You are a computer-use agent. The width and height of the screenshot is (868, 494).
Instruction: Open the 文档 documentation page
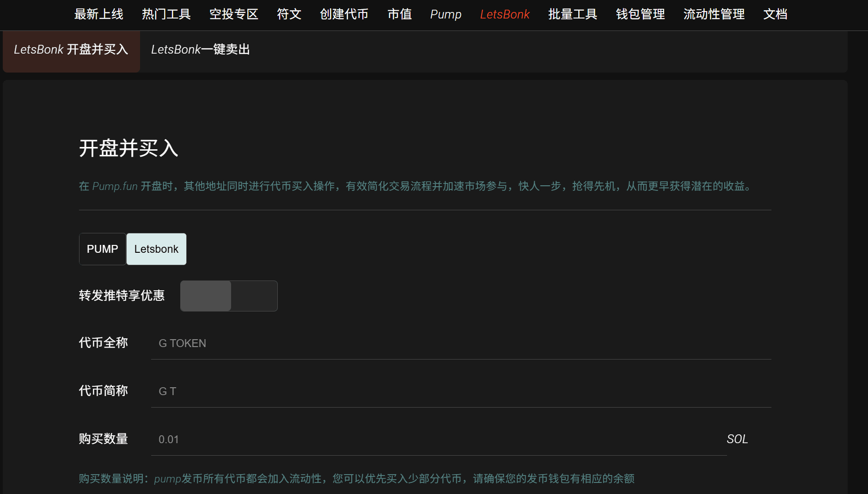click(776, 14)
